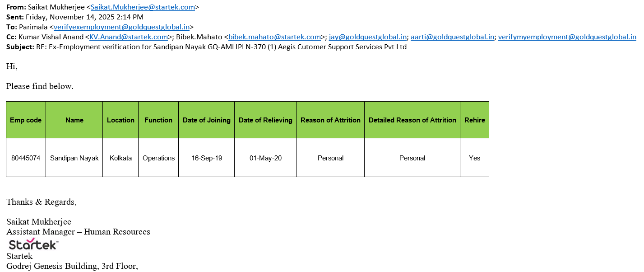The image size is (644, 272).
Task: Select the 'Detailed Reason of Attrition' header
Action: tap(412, 120)
